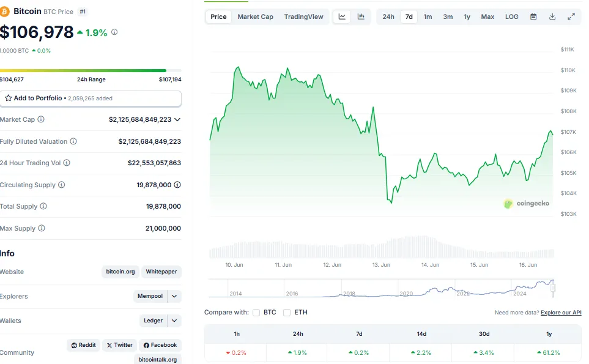This screenshot has width=589, height=364.
Task: Select the Price chart tab
Action: point(218,17)
